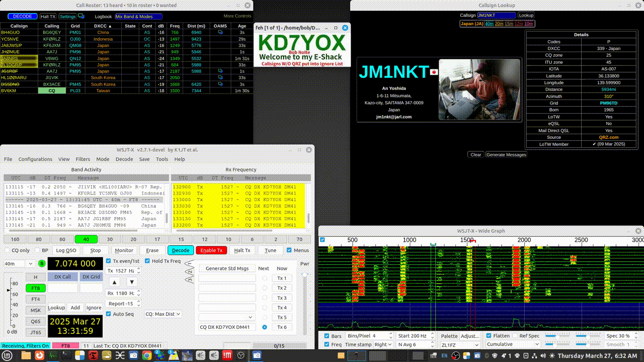Open Google Chrome from the taskbar
Viewport: 644px width, 362px height.
click(x=146, y=355)
